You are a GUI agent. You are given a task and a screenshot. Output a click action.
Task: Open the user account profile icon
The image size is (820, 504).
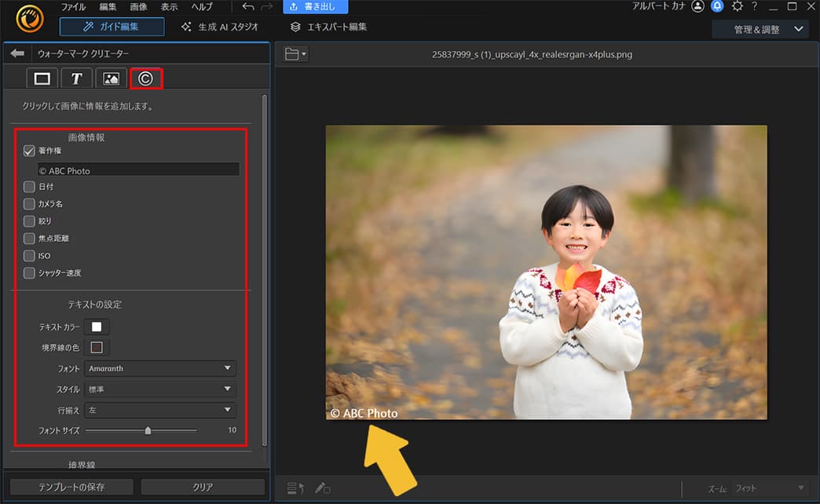click(697, 6)
